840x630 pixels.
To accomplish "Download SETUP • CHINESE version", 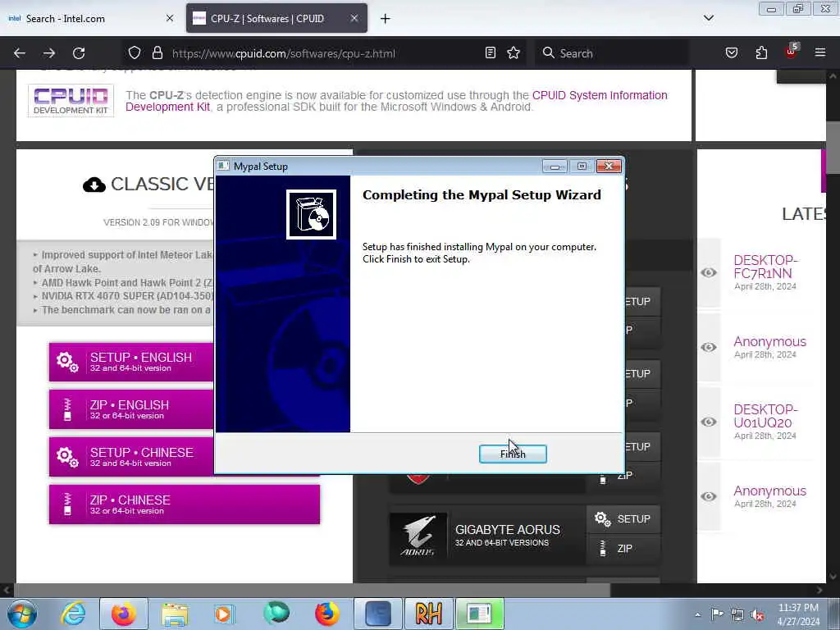I will tap(131, 457).
